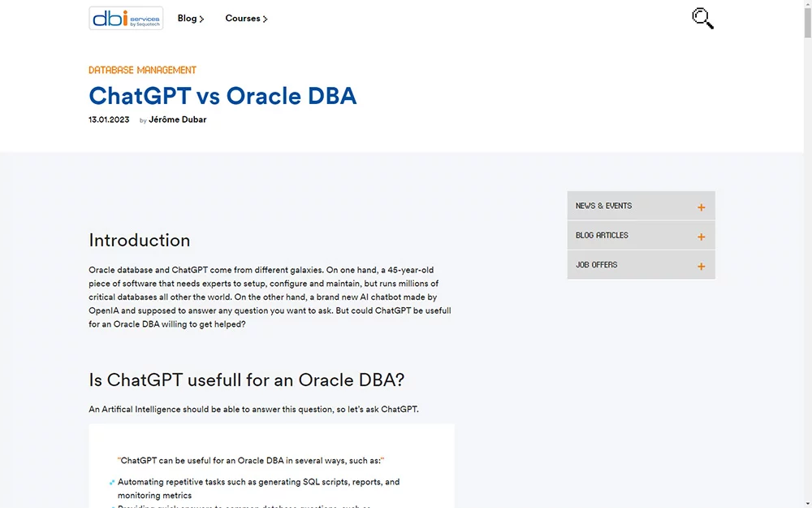Click the Introduction heading
The height and width of the screenshot is (508, 812).
coord(140,240)
